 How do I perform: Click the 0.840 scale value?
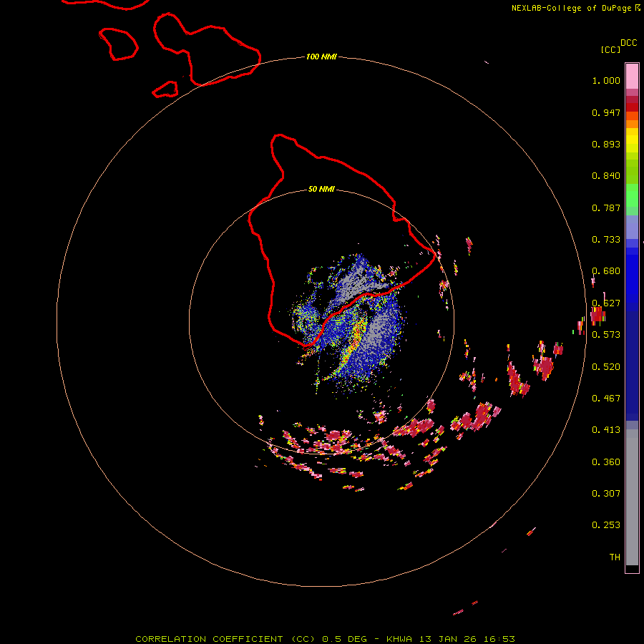pyautogui.click(x=606, y=176)
